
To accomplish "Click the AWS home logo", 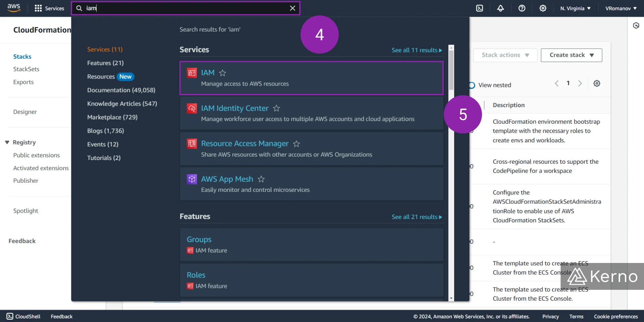I will pyautogui.click(x=13, y=8).
